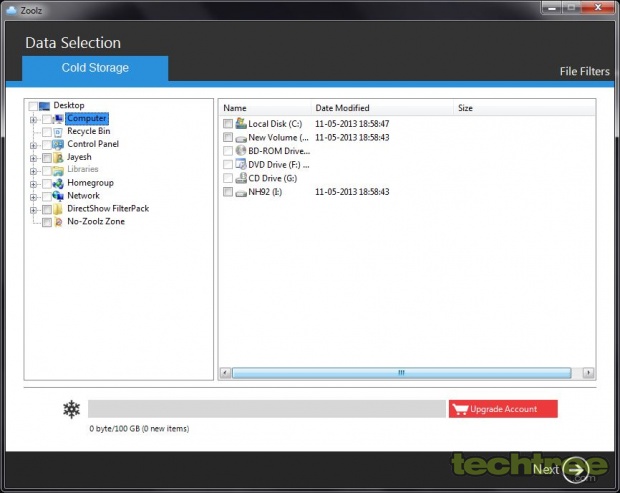Select the "Local Disk (C:)" row name
Viewport: 620px width, 493px height.
(x=275, y=124)
